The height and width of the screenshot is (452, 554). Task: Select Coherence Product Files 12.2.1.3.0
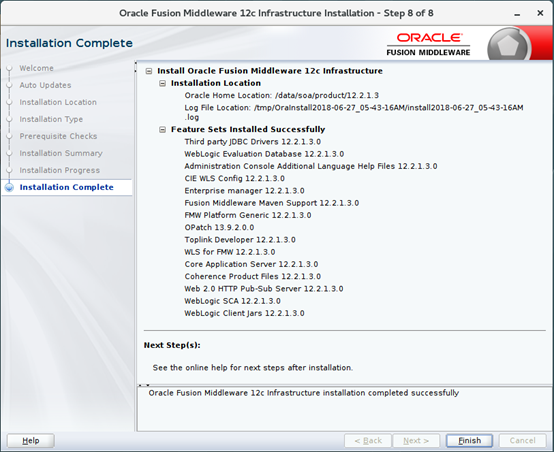[x=253, y=276]
